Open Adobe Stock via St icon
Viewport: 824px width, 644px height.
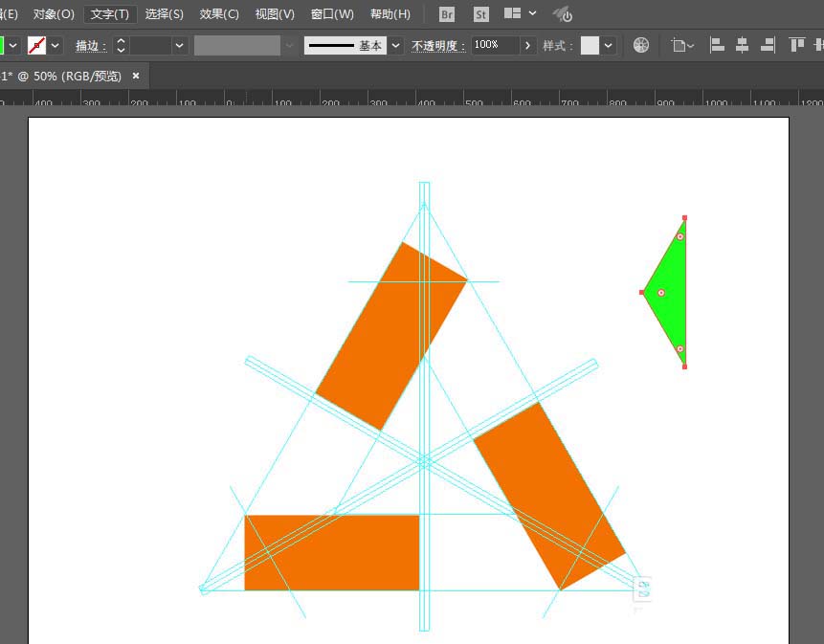click(x=480, y=14)
